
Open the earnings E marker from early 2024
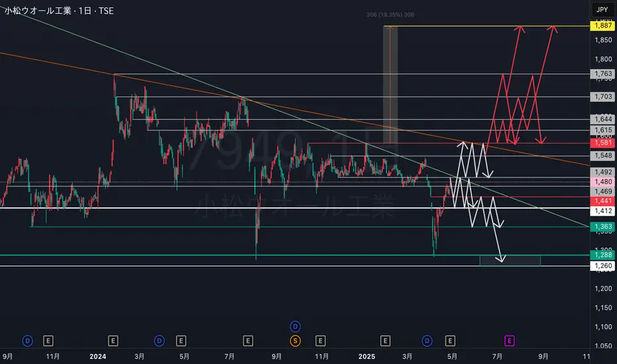(x=113, y=341)
